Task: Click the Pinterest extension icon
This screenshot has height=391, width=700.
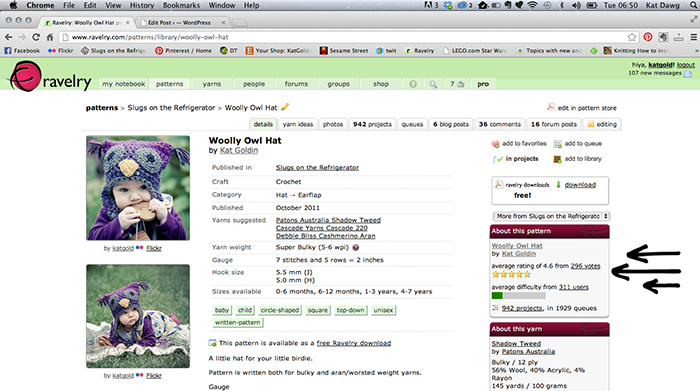Action: [x=648, y=37]
